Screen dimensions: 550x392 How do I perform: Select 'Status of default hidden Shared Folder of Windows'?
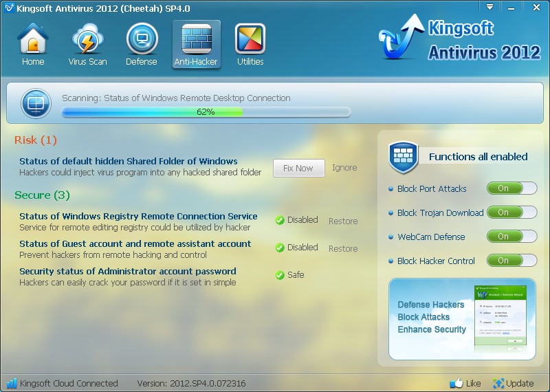click(x=129, y=162)
